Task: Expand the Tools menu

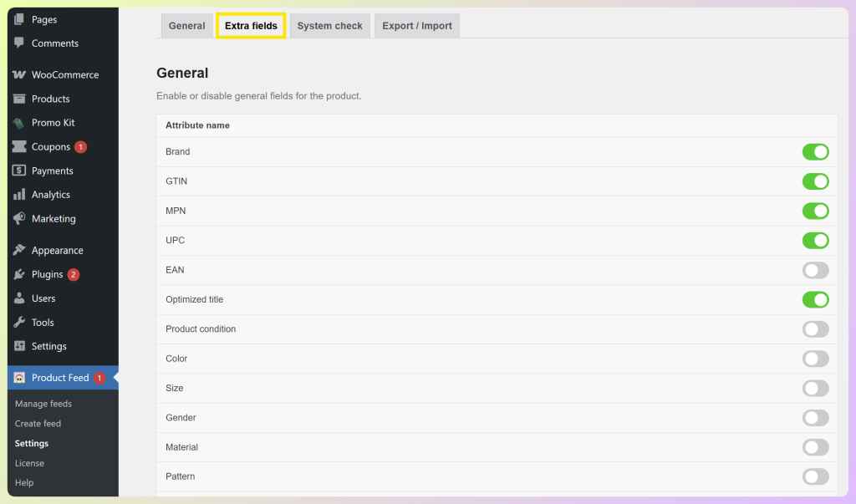Action: click(x=43, y=322)
